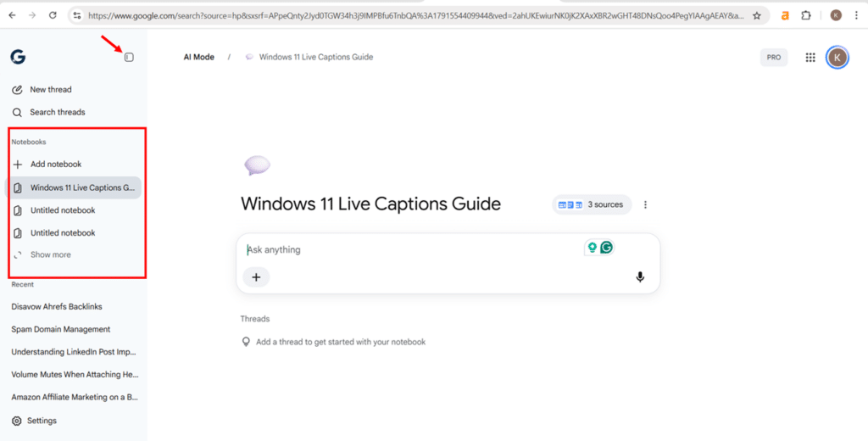Click the Google G logo

tap(18, 57)
